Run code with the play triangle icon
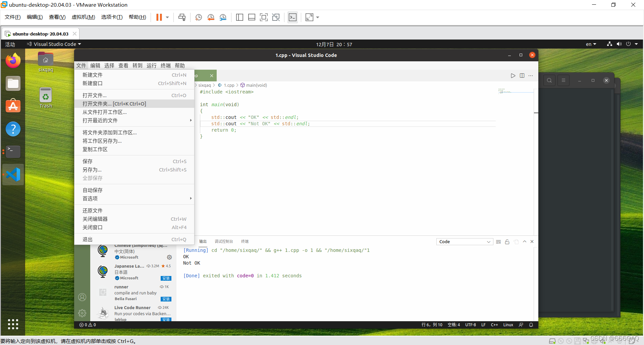Image resolution: width=644 pixels, height=345 pixels. point(513,76)
